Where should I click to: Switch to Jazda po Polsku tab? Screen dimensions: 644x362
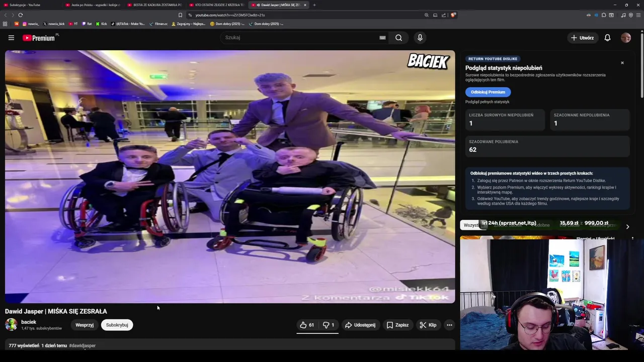pos(92,5)
